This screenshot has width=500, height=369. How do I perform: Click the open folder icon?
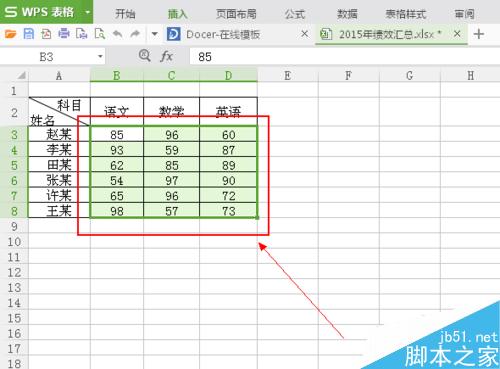point(10,34)
